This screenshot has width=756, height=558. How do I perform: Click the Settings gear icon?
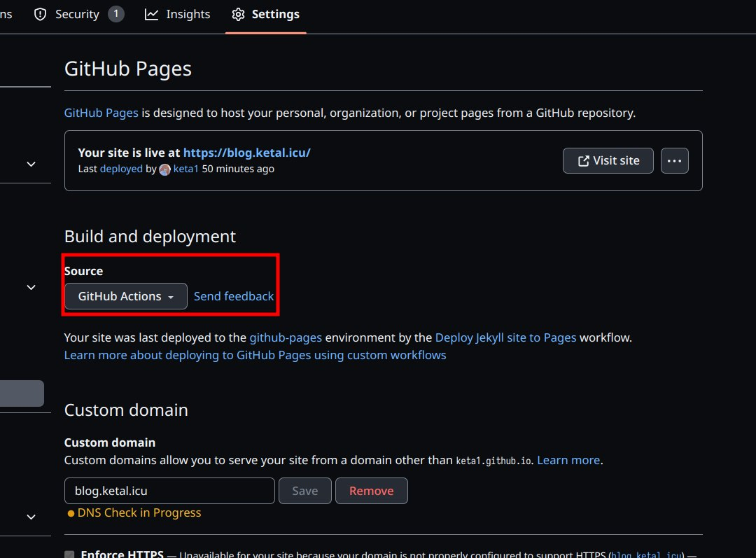coord(238,15)
